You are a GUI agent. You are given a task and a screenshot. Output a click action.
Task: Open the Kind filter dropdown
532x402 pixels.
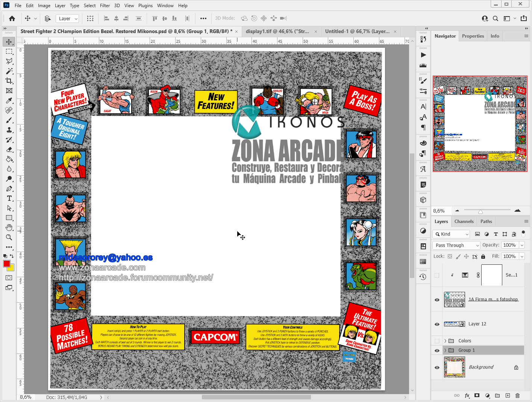451,234
